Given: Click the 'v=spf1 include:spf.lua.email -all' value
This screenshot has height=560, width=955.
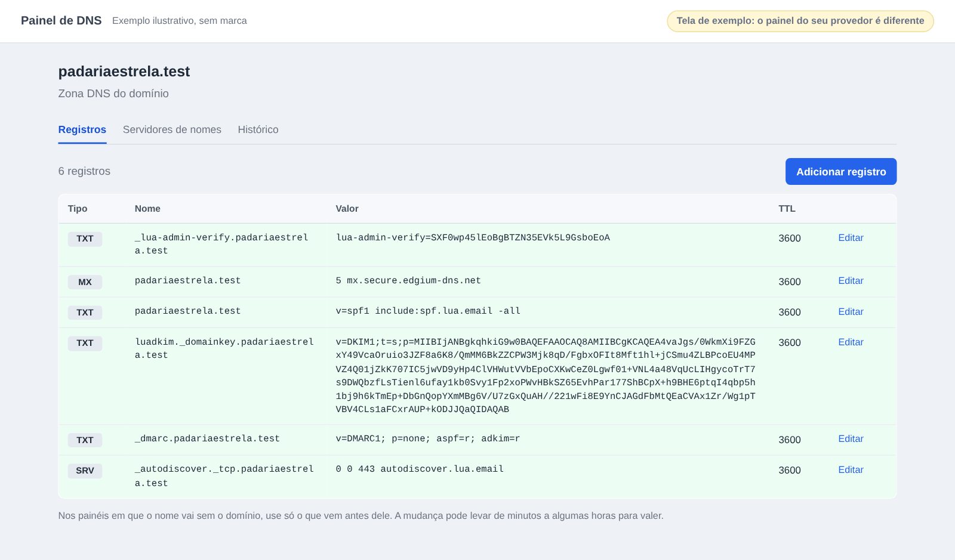Looking at the screenshot, I should pyautogui.click(x=428, y=311).
